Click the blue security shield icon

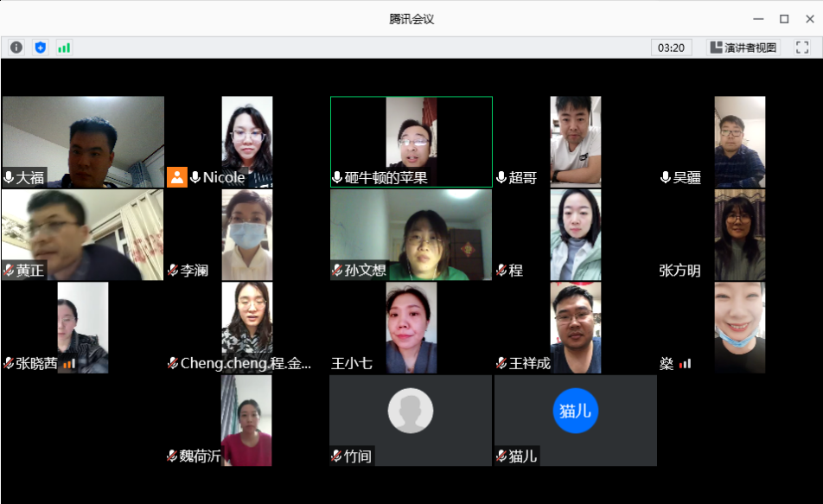pos(40,48)
